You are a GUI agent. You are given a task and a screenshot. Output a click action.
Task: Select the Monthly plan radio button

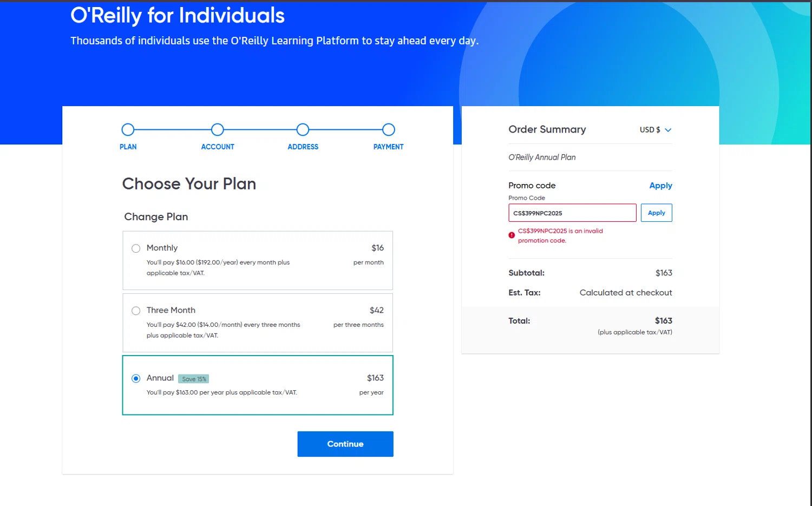[x=136, y=248]
